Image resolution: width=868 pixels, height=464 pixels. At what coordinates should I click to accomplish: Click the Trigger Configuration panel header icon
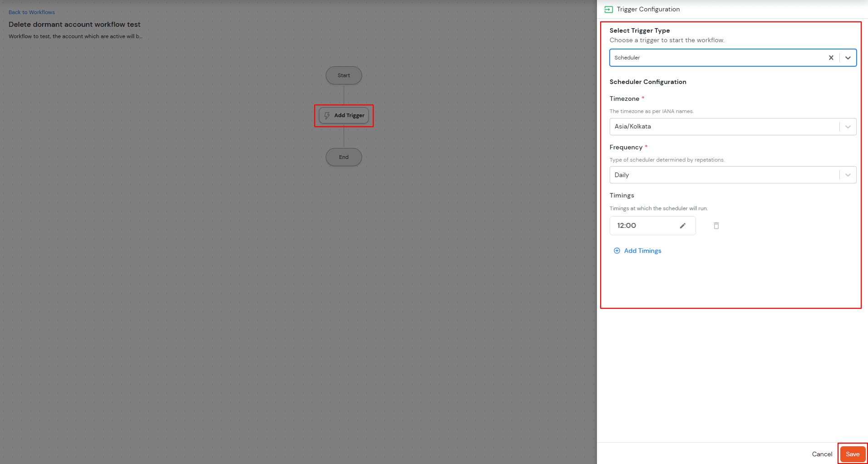608,9
